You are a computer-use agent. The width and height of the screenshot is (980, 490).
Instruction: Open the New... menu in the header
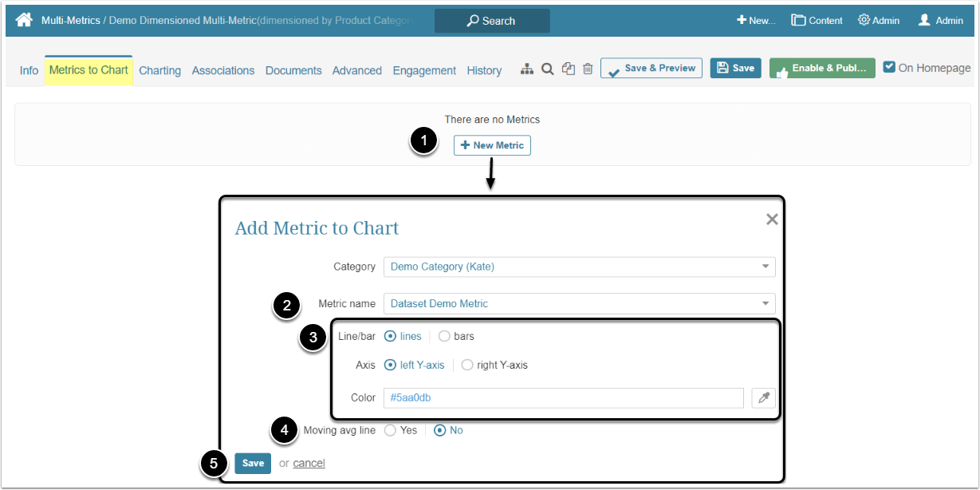point(755,21)
